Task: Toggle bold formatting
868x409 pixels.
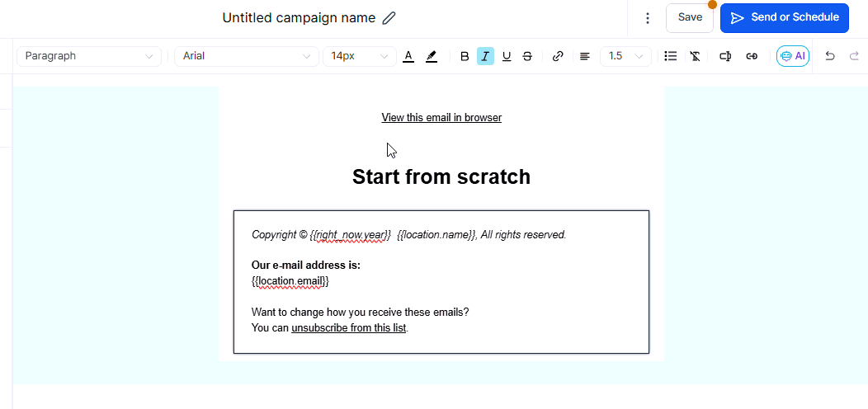Action: pyautogui.click(x=465, y=56)
